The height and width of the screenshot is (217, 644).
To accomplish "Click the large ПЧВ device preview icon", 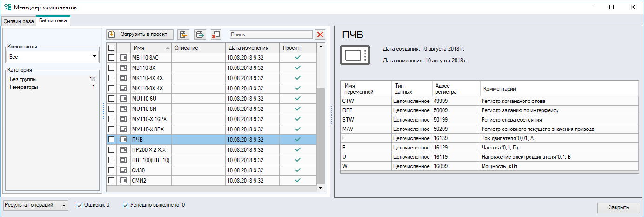I will 355,55.
